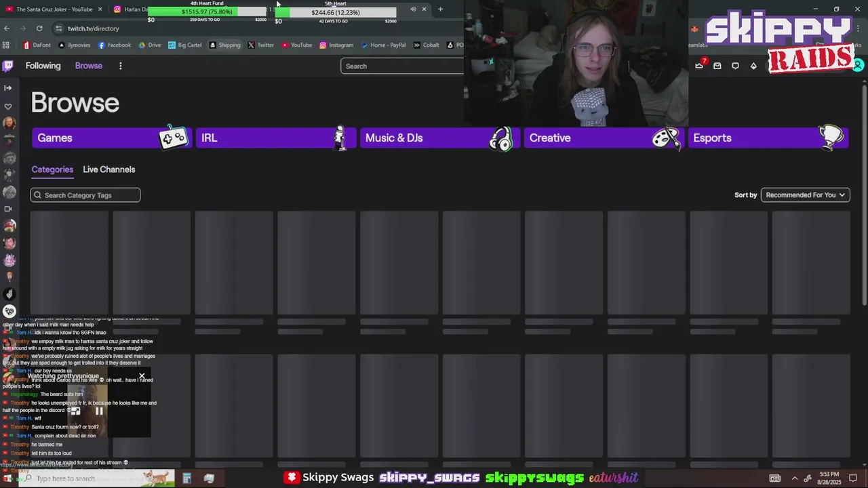868x488 pixels.
Task: Open the ilymovies bookmark
Action: (x=75, y=45)
